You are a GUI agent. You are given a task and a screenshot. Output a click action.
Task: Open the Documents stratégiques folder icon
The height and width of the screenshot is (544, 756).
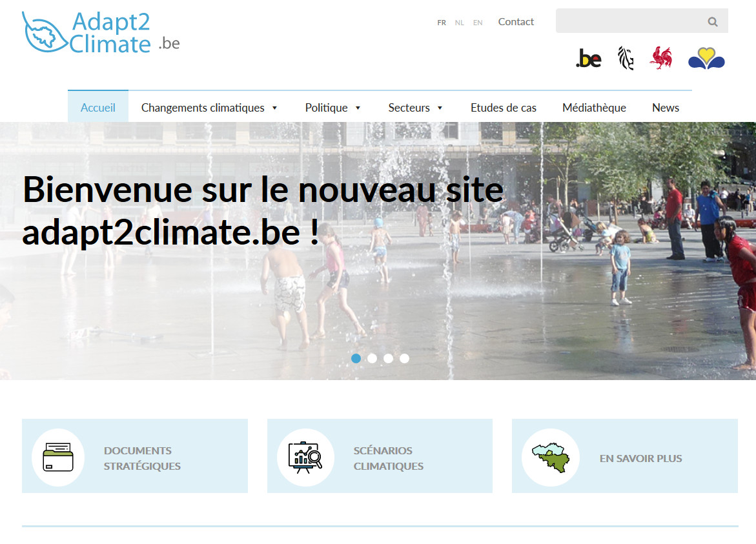pyautogui.click(x=58, y=456)
